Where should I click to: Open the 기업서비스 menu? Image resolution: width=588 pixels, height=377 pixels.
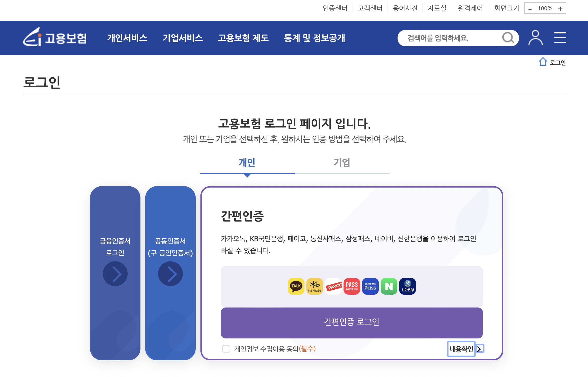[183, 38]
